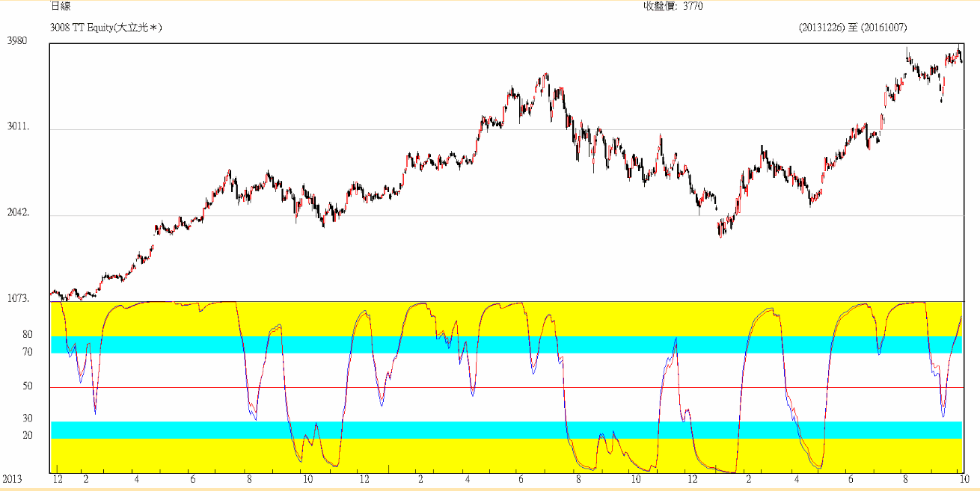Click the 日線 daily chart label
The image size is (980, 491).
61,6
